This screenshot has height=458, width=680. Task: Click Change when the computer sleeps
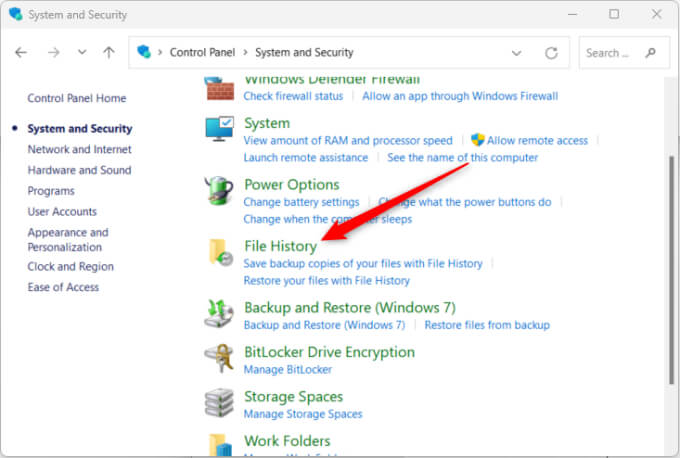click(327, 219)
